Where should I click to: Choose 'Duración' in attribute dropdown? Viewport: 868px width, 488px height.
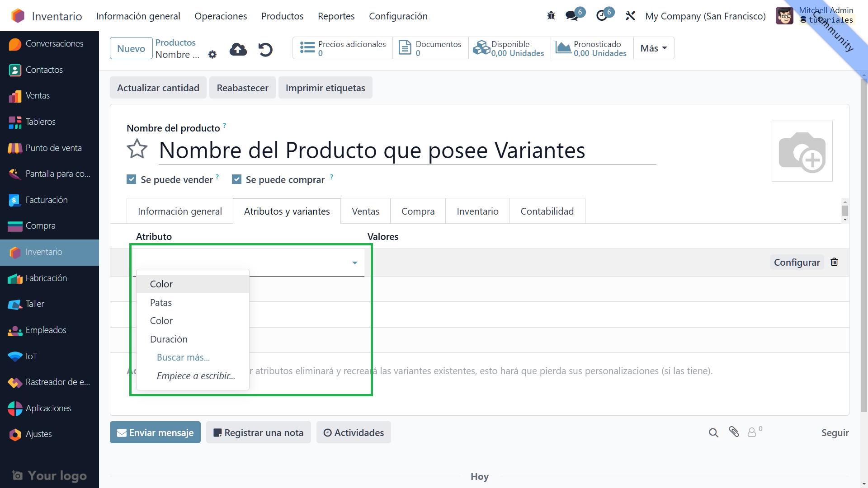click(x=169, y=339)
